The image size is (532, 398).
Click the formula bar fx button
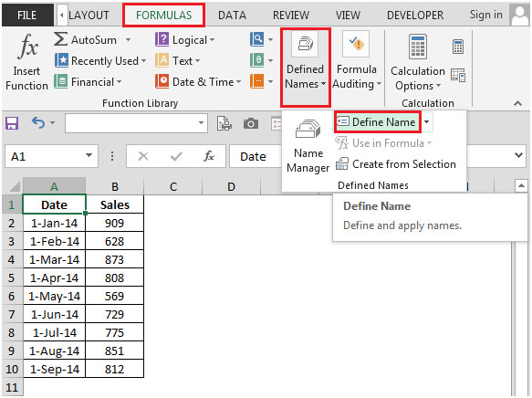point(209,156)
